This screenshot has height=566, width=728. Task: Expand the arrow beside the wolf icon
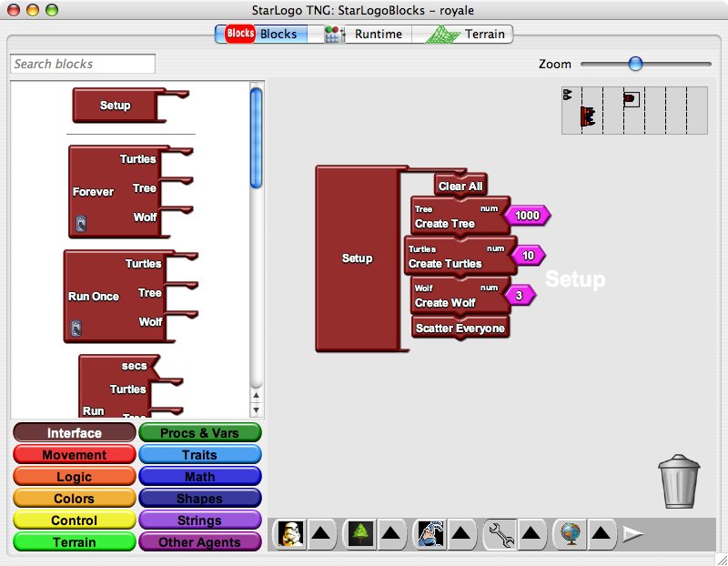(460, 534)
